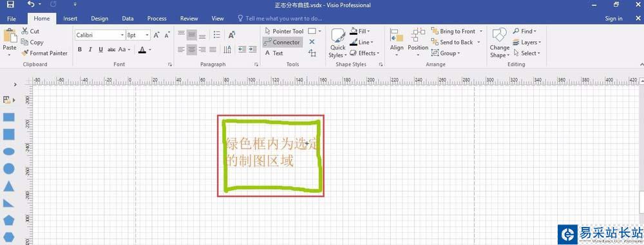Click Cut in Clipboard group
644x245 pixels.
[x=30, y=32]
